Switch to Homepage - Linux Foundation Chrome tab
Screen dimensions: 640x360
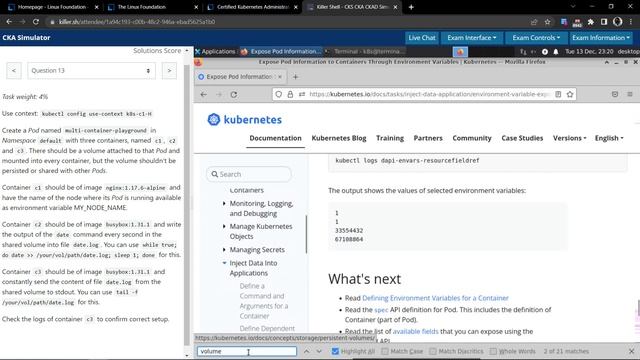coord(52,7)
